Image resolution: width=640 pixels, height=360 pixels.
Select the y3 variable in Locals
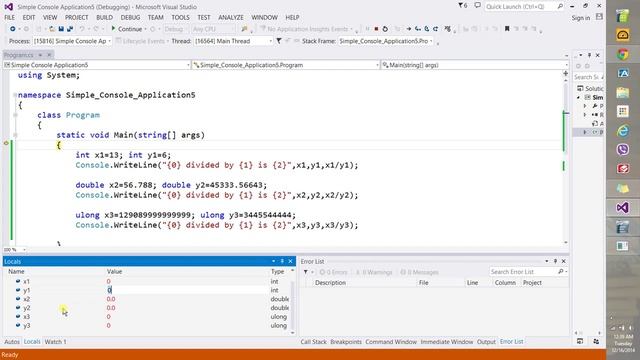coord(27,326)
